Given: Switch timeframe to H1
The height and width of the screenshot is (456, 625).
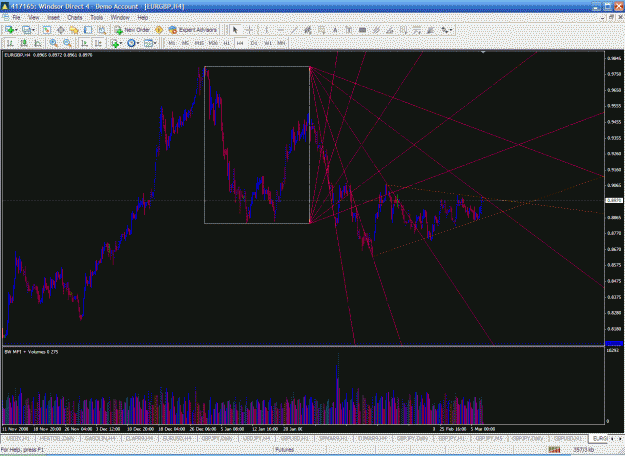Looking at the screenshot, I should 226,43.
